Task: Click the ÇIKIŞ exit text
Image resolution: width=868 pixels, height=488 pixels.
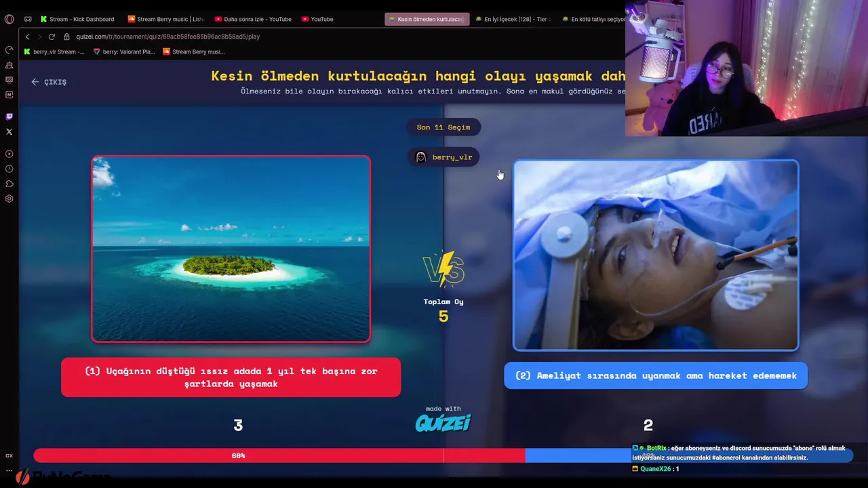Action: pyautogui.click(x=56, y=82)
